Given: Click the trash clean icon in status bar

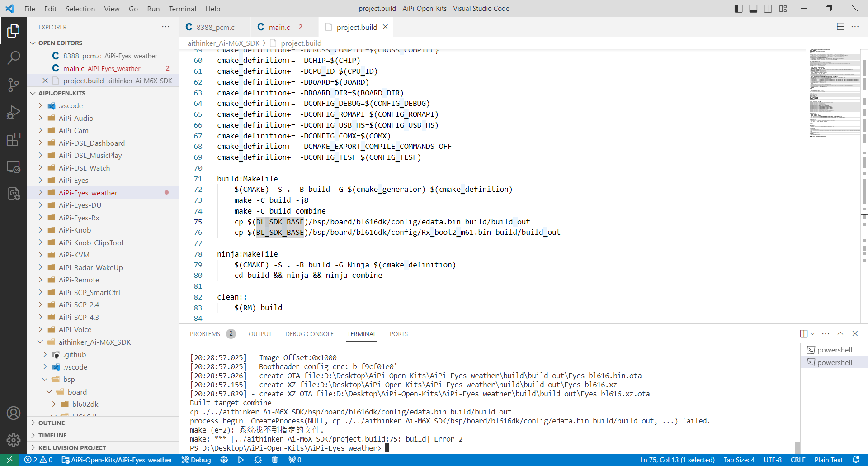Looking at the screenshot, I should (275, 460).
